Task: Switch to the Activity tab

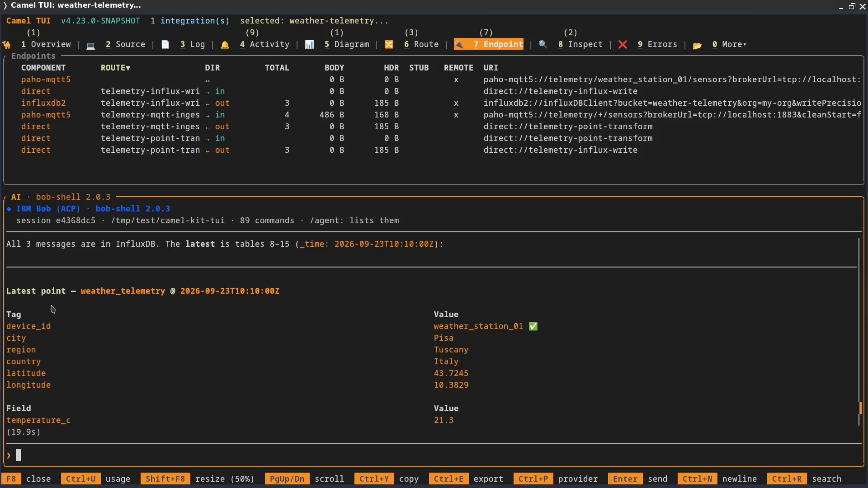Action: click(x=264, y=44)
